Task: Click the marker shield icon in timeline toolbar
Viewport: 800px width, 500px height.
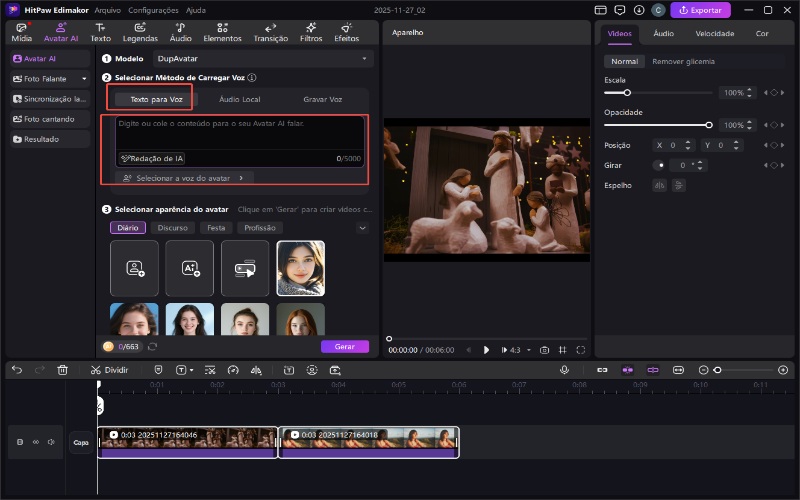Action: click(158, 370)
